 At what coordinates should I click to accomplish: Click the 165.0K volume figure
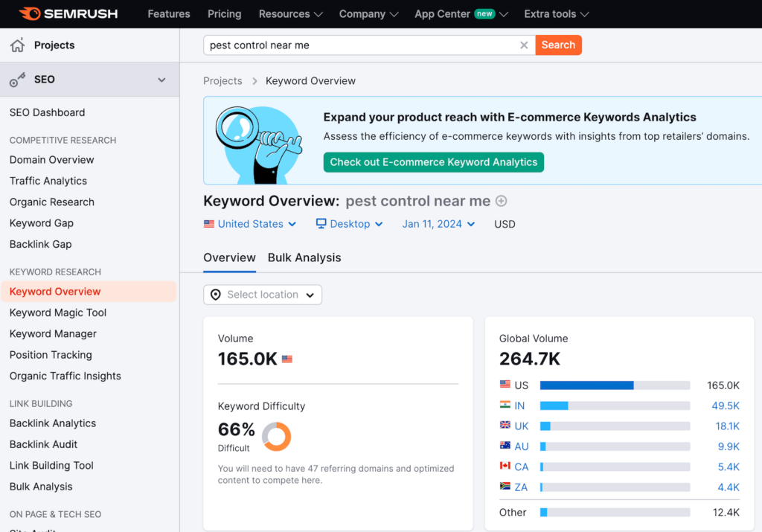point(247,359)
